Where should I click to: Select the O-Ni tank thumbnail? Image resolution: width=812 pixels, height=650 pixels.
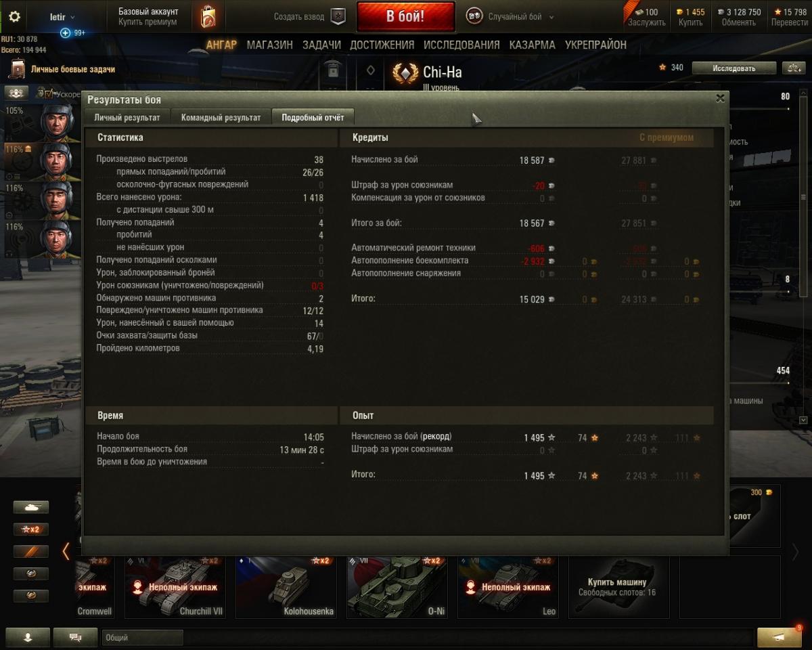point(397,586)
